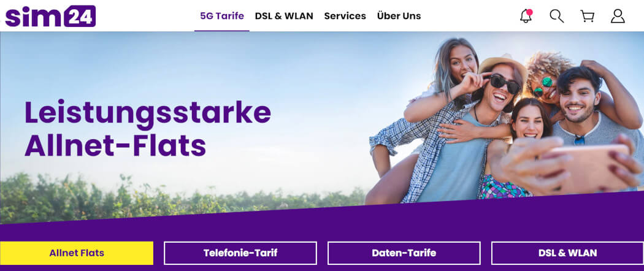Open the shopping cart icon
The image size is (644, 271).
pyautogui.click(x=588, y=16)
